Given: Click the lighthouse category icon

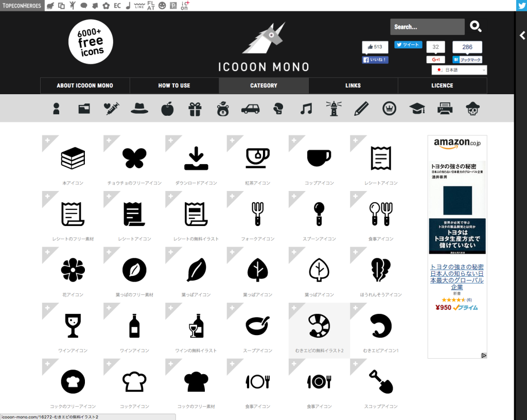Looking at the screenshot, I should 334,109.
